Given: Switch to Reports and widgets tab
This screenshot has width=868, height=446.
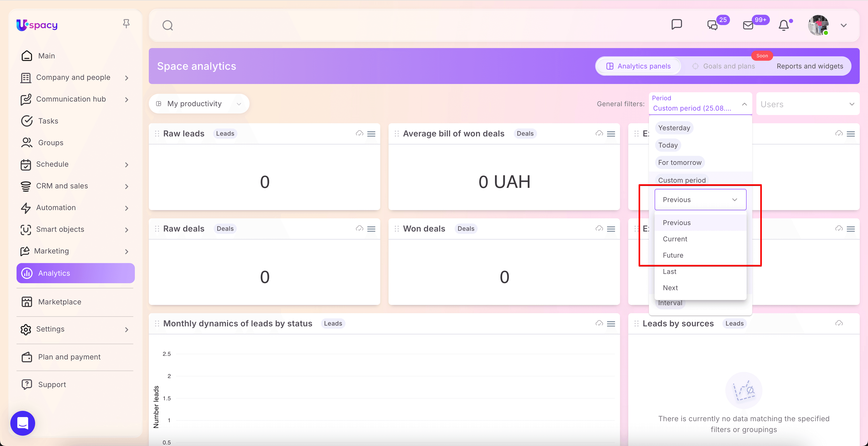Looking at the screenshot, I should coord(810,66).
